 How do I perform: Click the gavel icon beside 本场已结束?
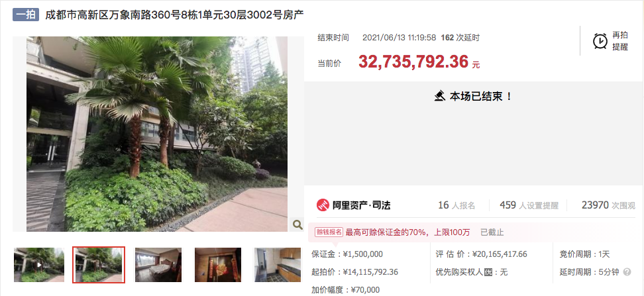click(439, 97)
